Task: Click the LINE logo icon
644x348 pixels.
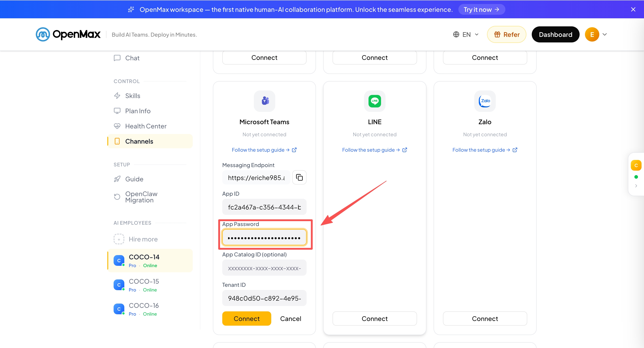Action: (375, 101)
